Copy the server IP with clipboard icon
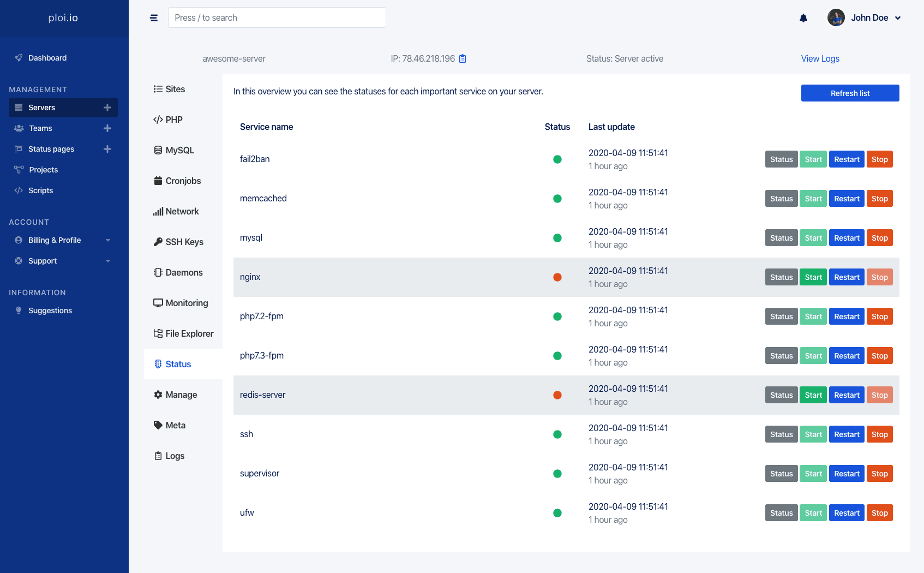Viewport: 924px width, 573px height. (x=463, y=59)
